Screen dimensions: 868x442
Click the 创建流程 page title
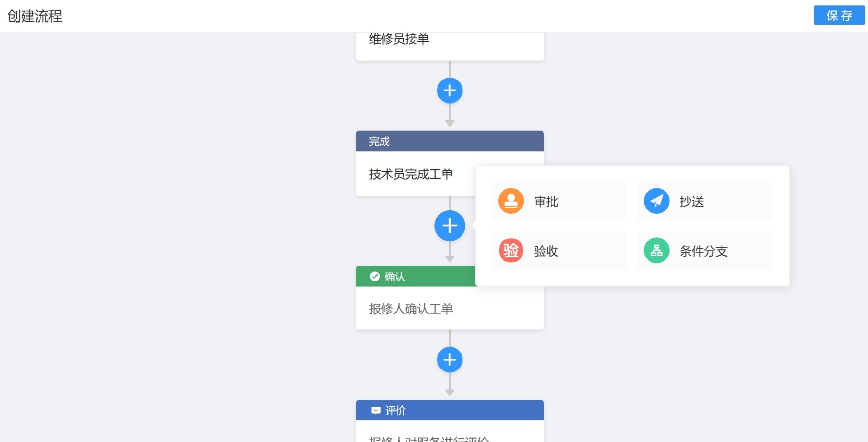coord(34,16)
